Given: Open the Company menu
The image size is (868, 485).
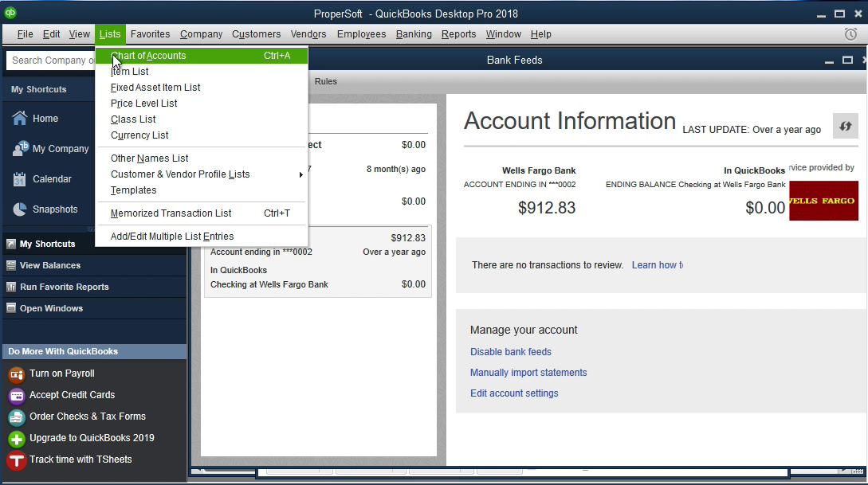Looking at the screenshot, I should tap(201, 34).
